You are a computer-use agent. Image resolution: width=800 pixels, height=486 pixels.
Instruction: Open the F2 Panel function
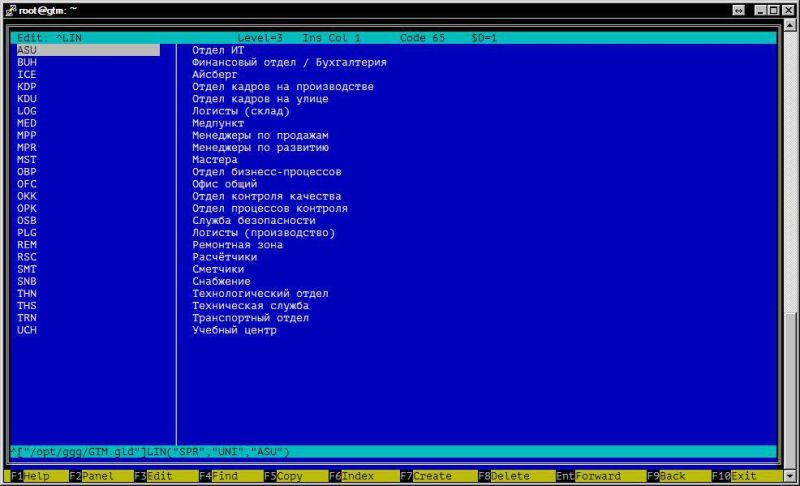(x=91, y=476)
